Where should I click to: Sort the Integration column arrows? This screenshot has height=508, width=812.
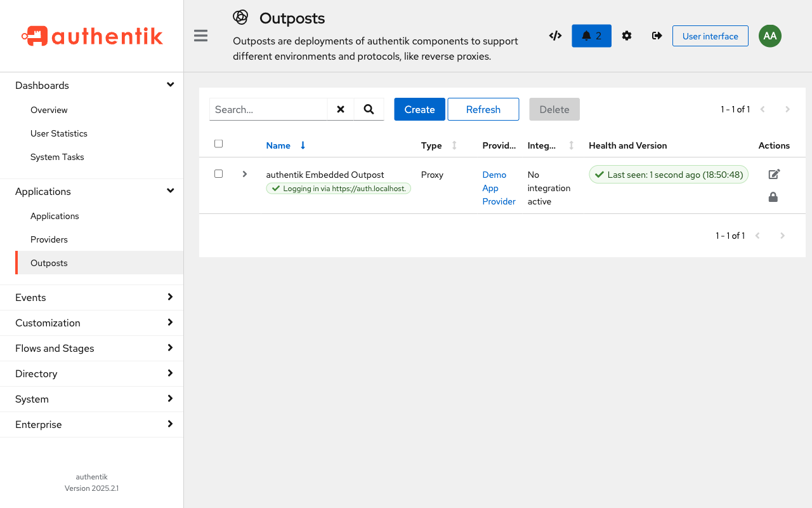[571, 145]
